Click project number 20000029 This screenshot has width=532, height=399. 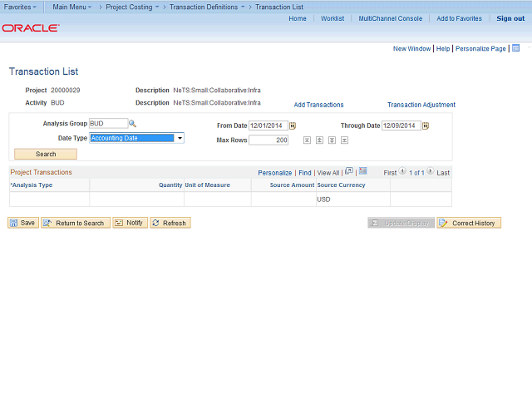(x=66, y=91)
